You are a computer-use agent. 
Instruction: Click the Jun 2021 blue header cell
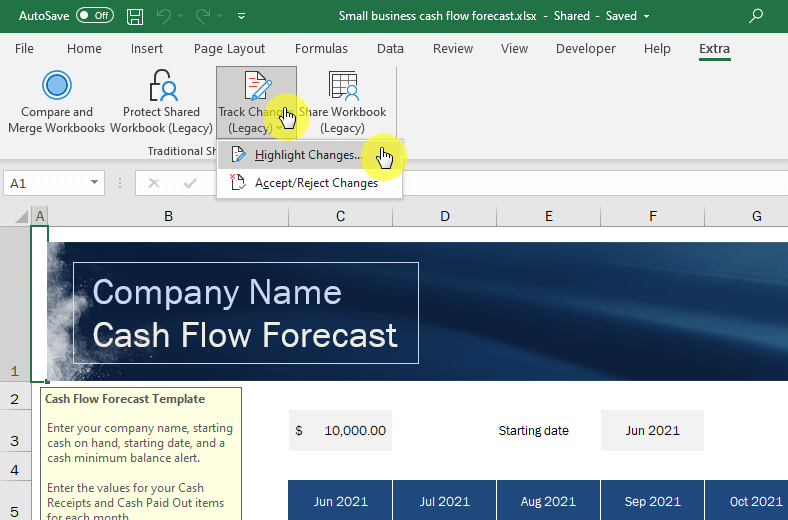click(x=340, y=500)
